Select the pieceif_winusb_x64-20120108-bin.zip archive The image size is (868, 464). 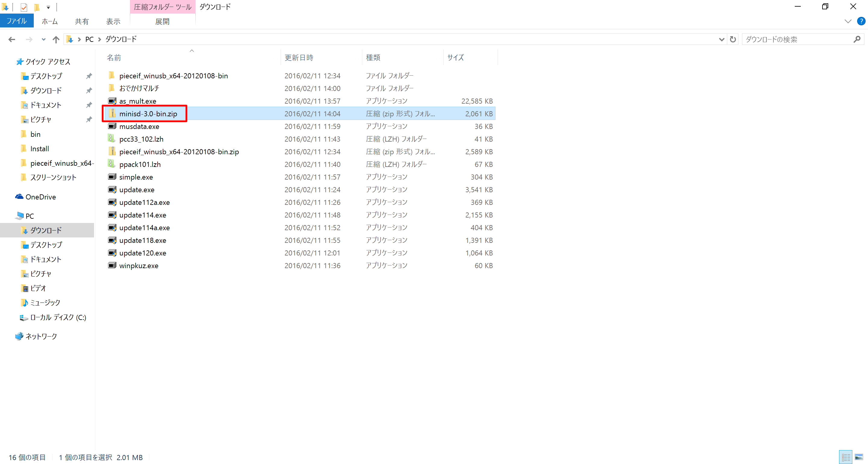click(x=179, y=152)
